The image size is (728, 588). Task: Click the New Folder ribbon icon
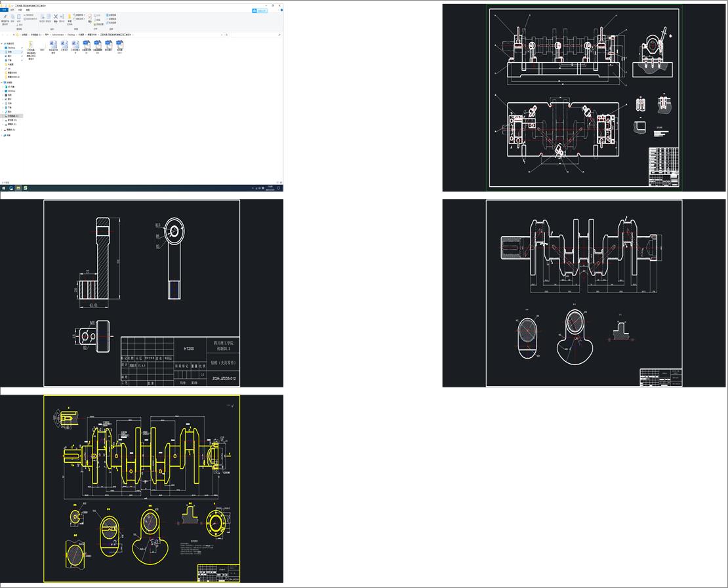click(x=70, y=18)
